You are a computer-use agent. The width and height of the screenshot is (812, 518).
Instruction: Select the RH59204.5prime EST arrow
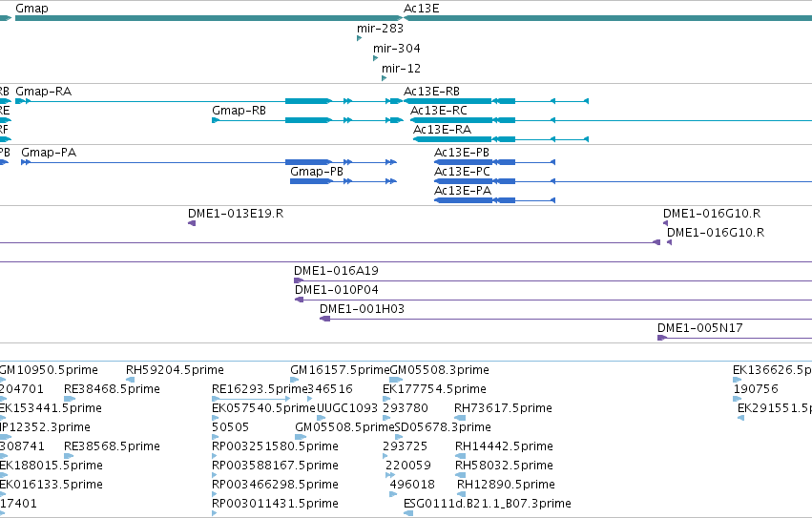coord(130,380)
